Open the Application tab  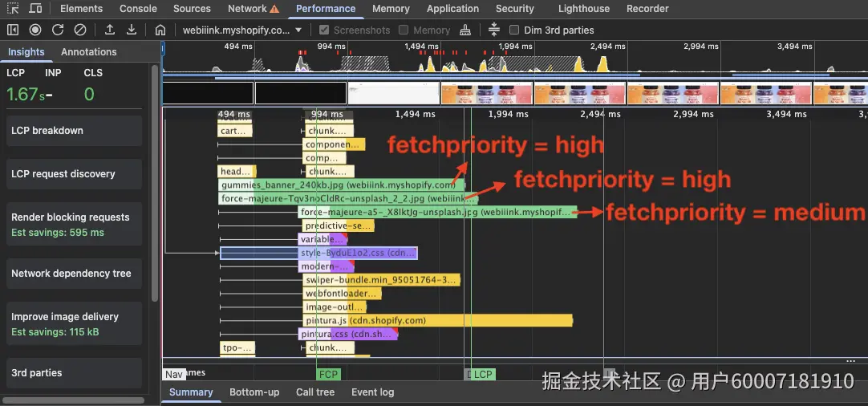[x=452, y=8]
